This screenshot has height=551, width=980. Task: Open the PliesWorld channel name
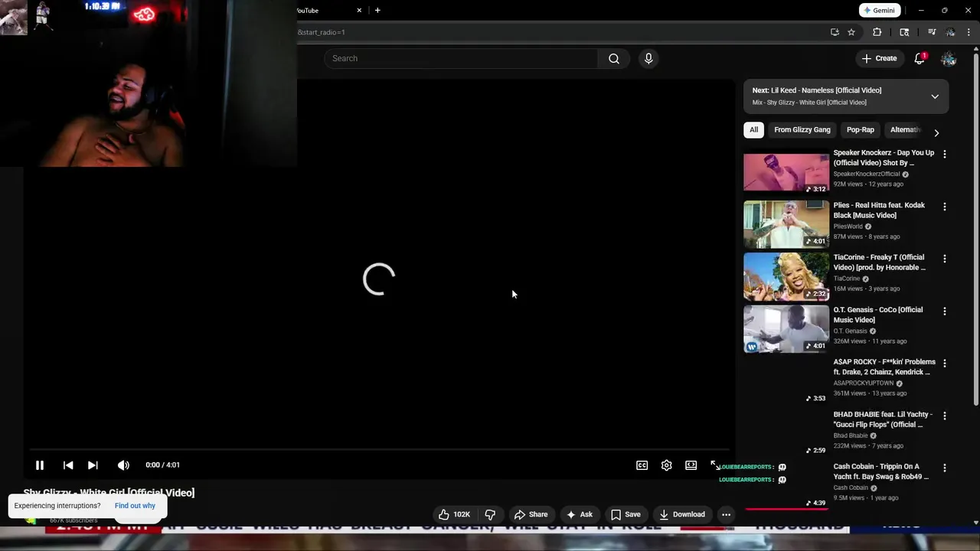click(x=848, y=227)
